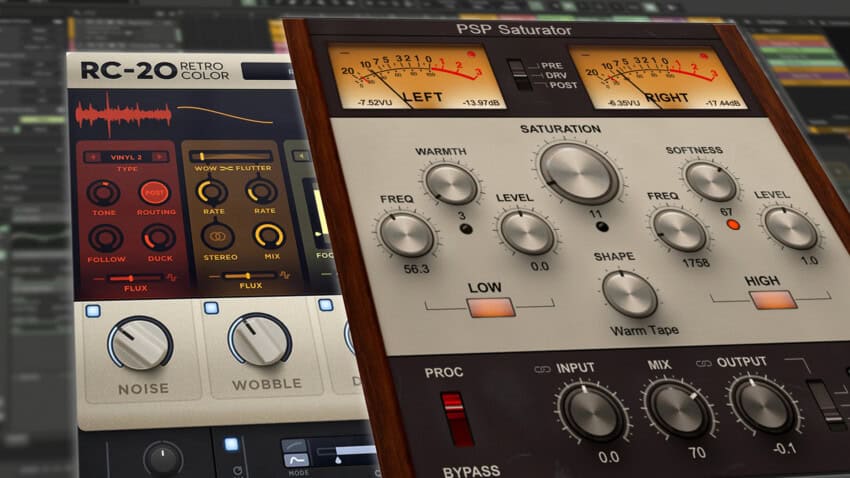
Task: Click the next noise type arrow
Action: click(160, 156)
